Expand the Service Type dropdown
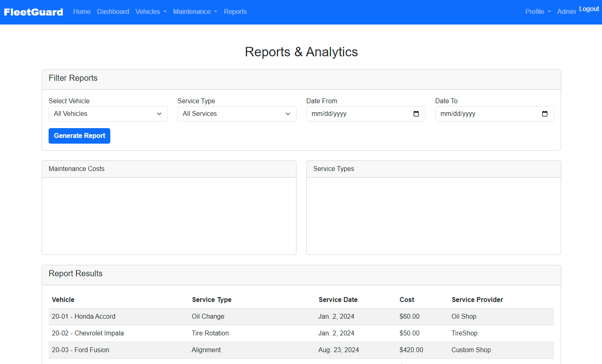This screenshot has width=602, height=364. click(236, 114)
